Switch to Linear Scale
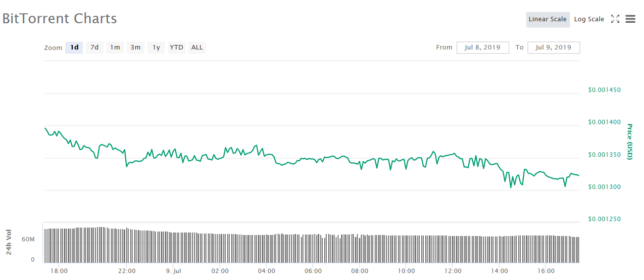This screenshot has width=644, height=280. tap(547, 19)
